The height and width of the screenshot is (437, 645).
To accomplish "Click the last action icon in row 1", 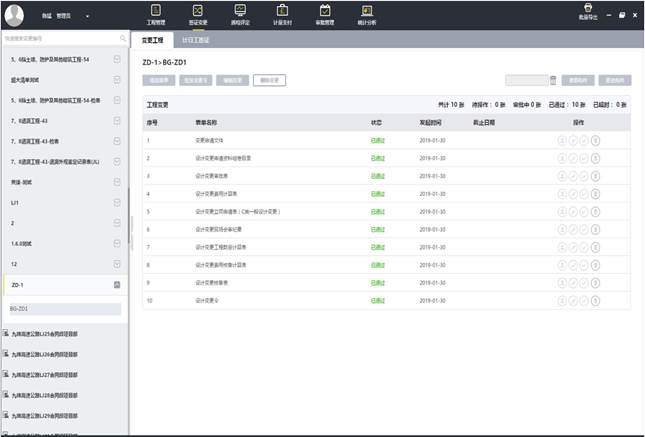I will [x=596, y=141].
